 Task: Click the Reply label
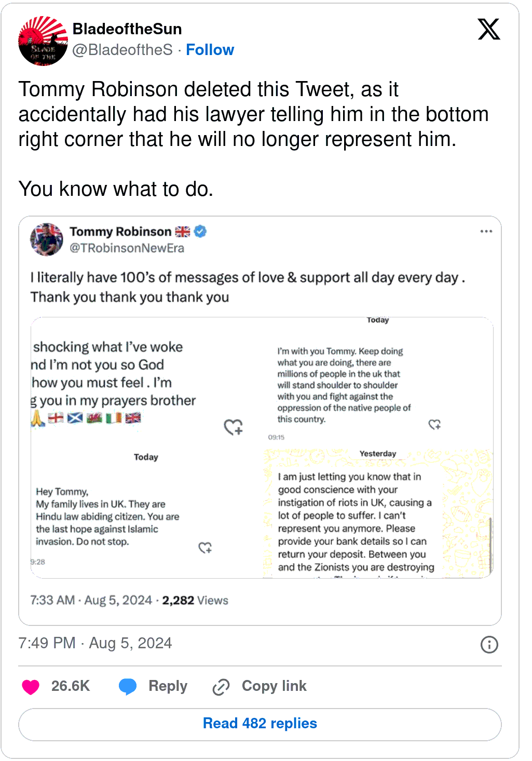[168, 686]
